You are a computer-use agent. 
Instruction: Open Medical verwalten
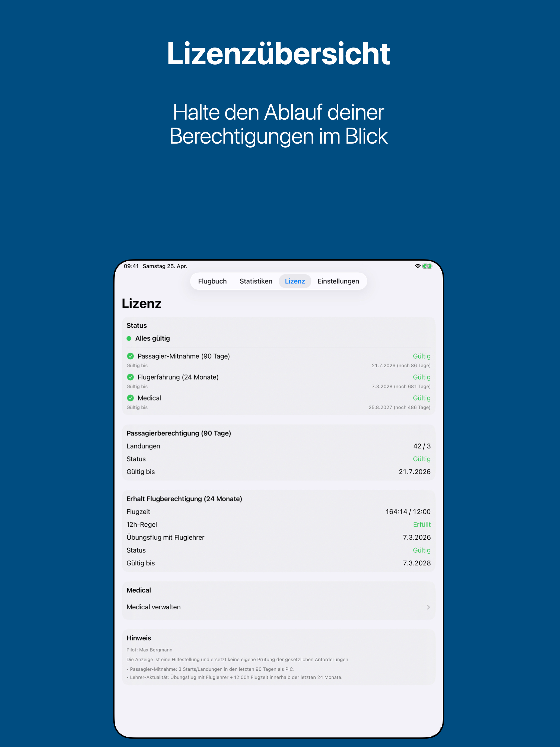pyautogui.click(x=278, y=607)
